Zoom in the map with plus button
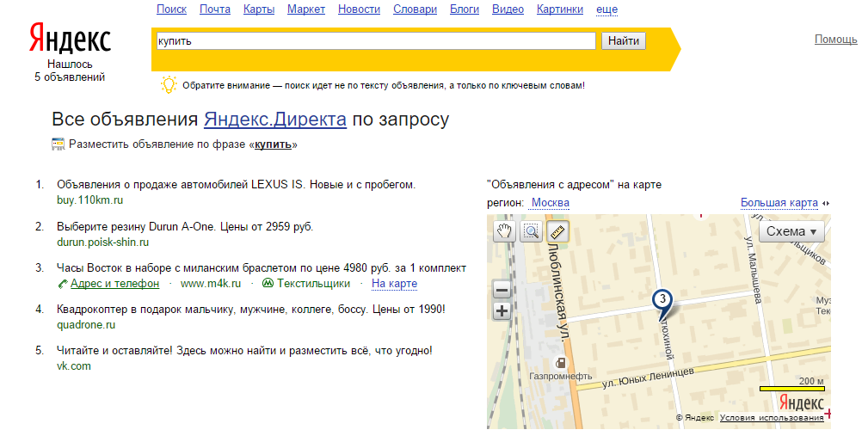 (x=502, y=311)
